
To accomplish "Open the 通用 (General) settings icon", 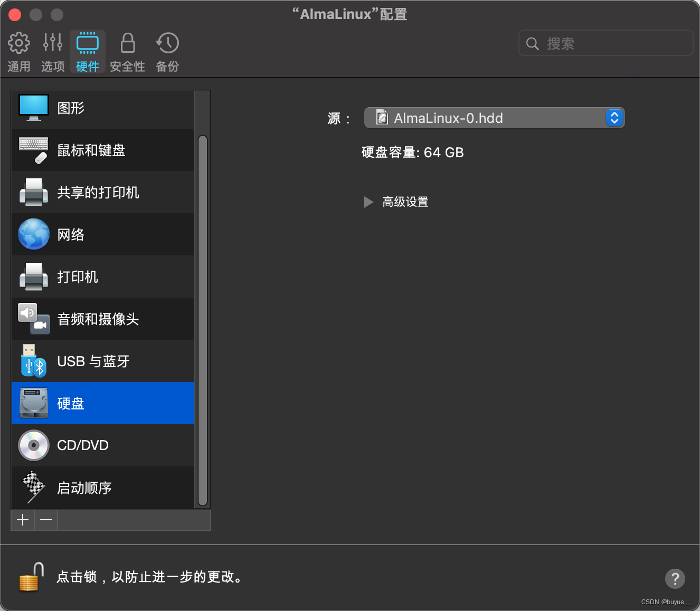I will point(19,50).
